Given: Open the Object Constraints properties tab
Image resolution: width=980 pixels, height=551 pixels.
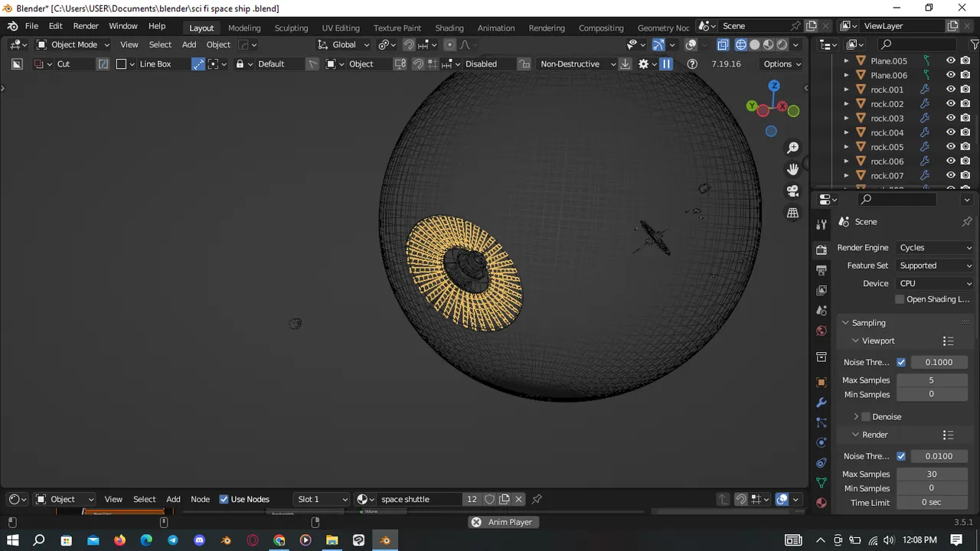Looking at the screenshot, I should (822, 463).
